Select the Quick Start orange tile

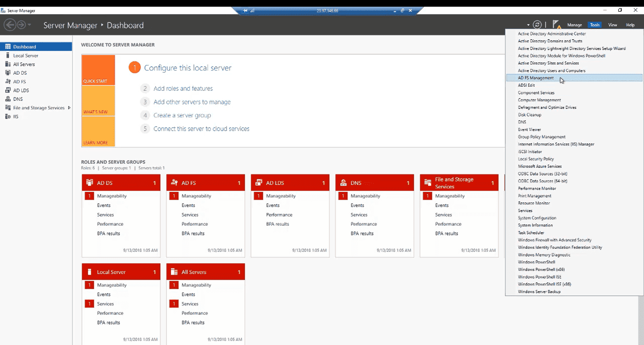(x=98, y=70)
